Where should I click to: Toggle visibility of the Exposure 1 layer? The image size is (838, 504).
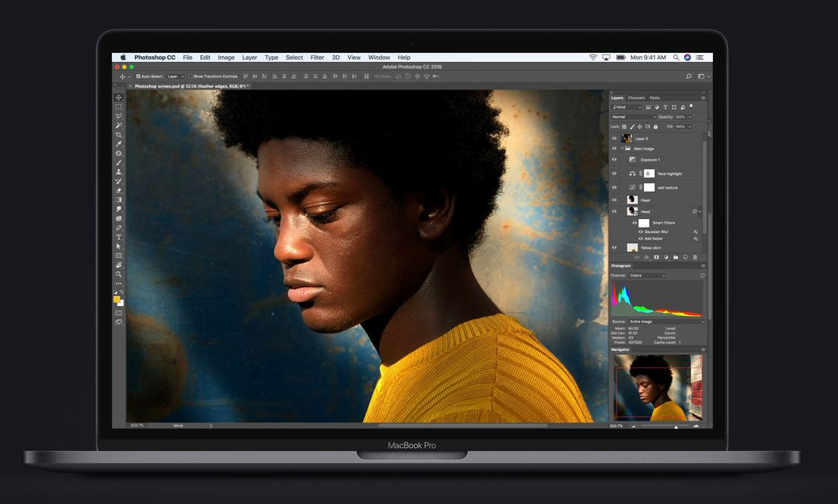(614, 160)
